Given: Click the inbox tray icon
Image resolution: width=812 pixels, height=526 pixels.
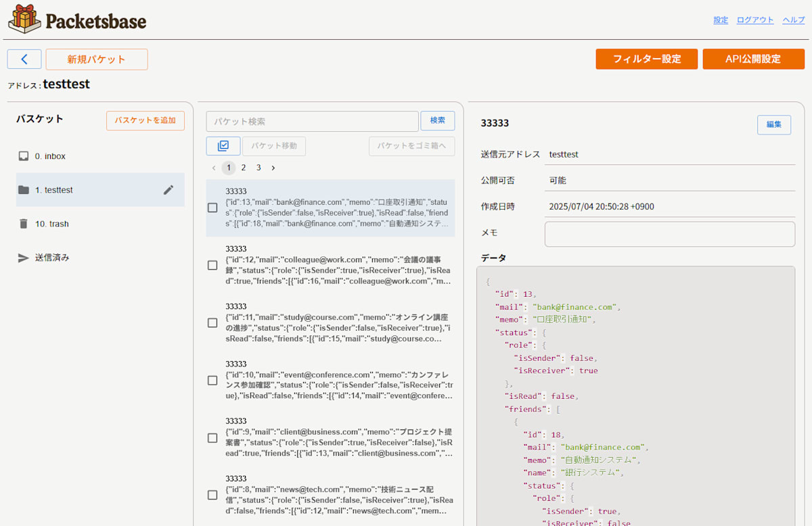Looking at the screenshot, I should pyautogui.click(x=24, y=156).
